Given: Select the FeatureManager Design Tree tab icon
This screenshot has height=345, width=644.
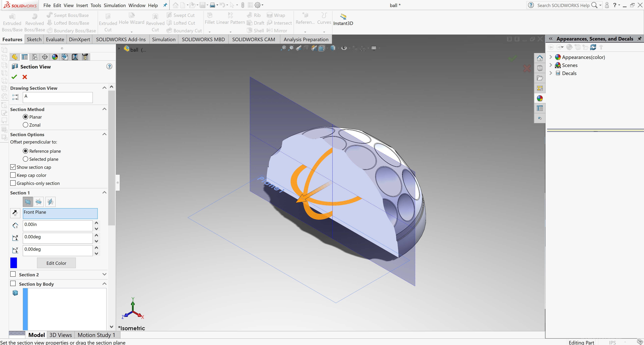Looking at the screenshot, I should pos(15,57).
